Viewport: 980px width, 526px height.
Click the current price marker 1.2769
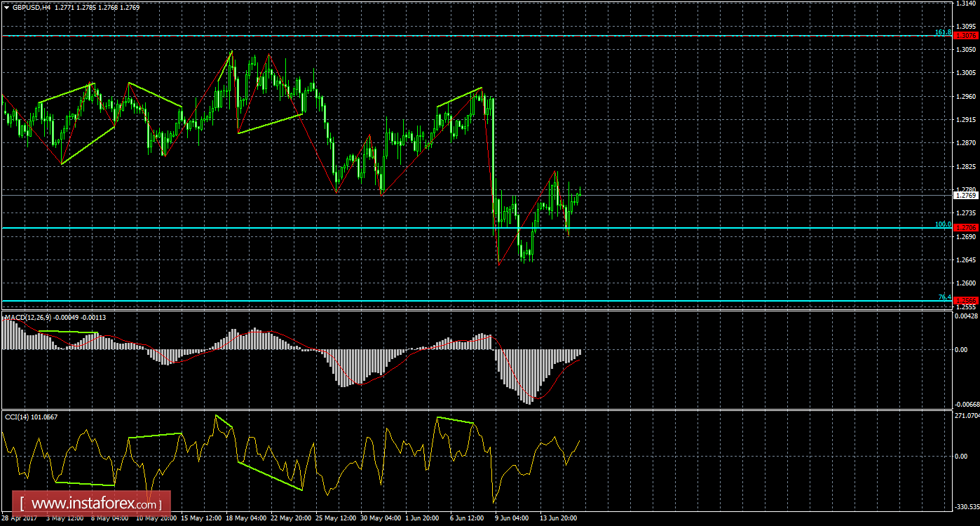click(965, 195)
